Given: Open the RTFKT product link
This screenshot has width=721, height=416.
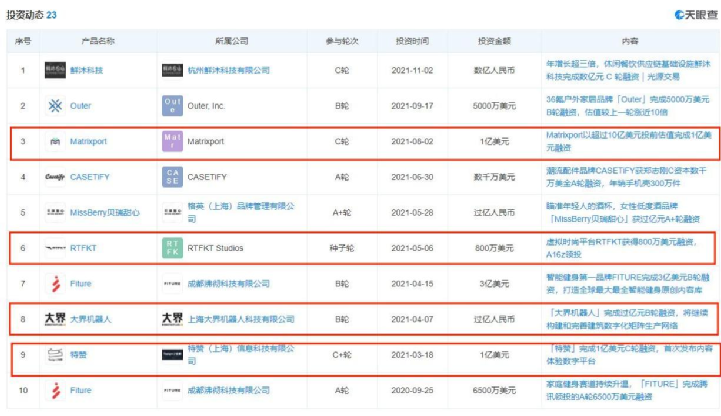Looking at the screenshot, I should pos(83,248).
